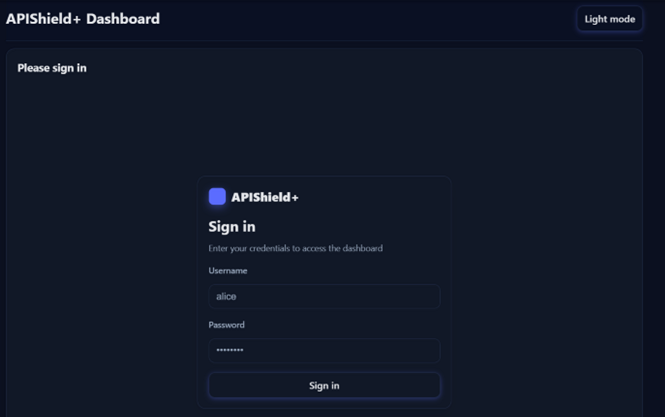This screenshot has height=417, width=665.
Task: Click the purple APIShield+ logo icon
Action: pyautogui.click(x=217, y=196)
